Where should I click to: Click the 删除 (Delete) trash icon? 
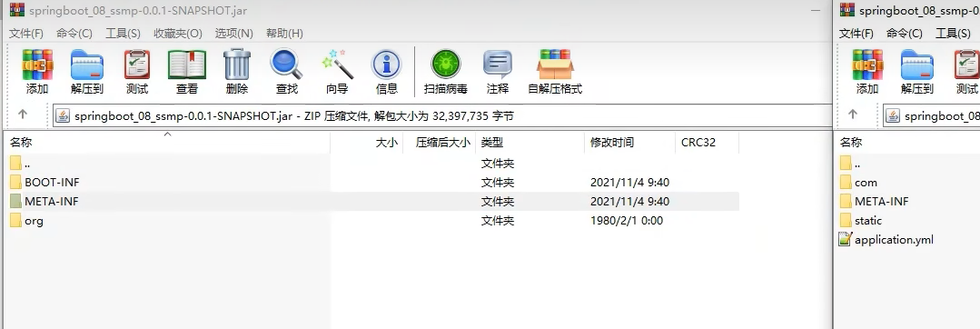tap(237, 65)
